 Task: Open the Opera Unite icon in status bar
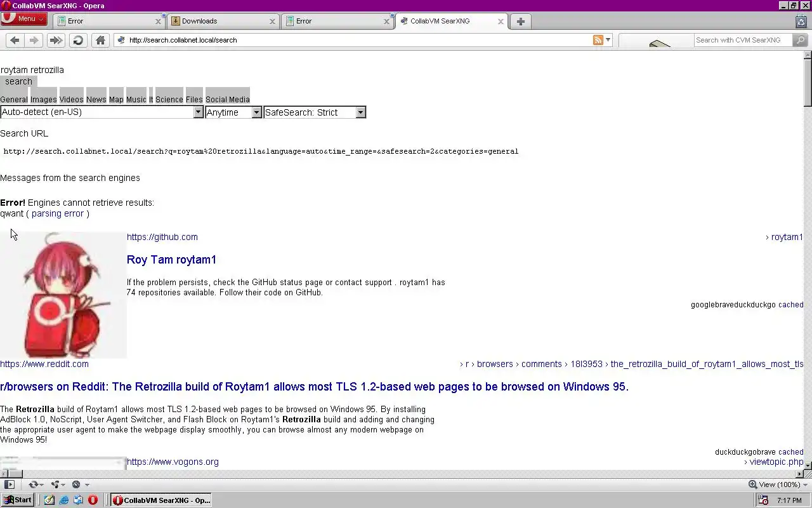tap(56, 485)
